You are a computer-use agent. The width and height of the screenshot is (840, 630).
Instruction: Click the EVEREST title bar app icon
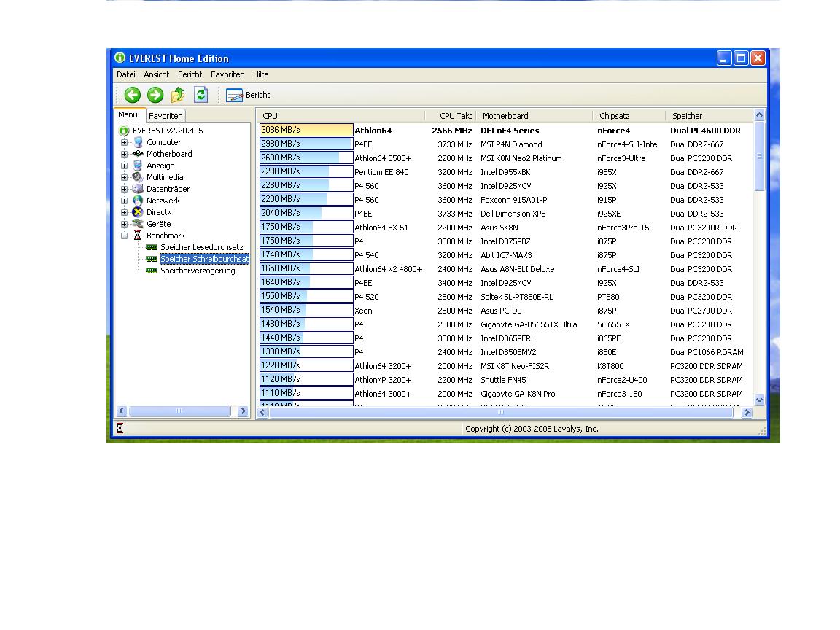(x=120, y=58)
